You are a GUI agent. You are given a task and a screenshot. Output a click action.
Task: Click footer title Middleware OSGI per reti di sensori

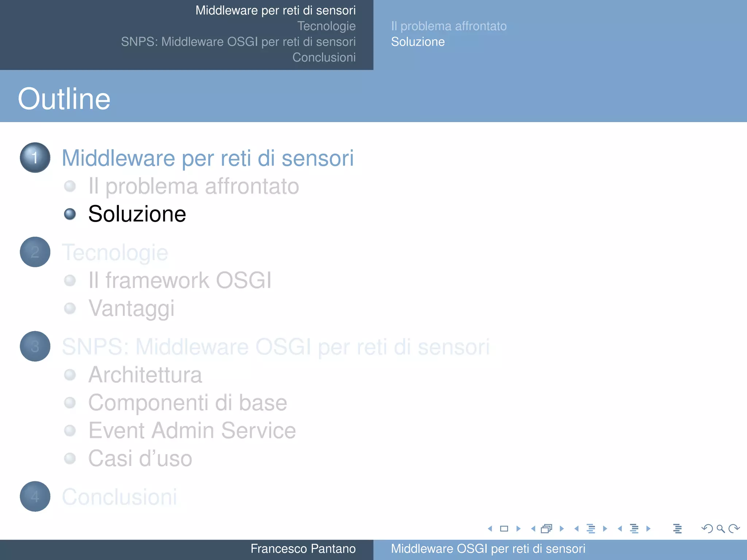[488, 549]
